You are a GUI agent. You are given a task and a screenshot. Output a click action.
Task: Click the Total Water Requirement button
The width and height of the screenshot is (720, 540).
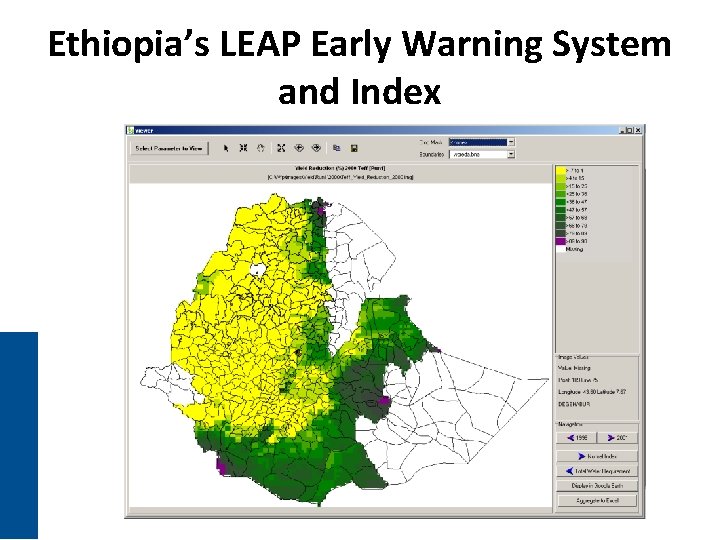coord(597,471)
